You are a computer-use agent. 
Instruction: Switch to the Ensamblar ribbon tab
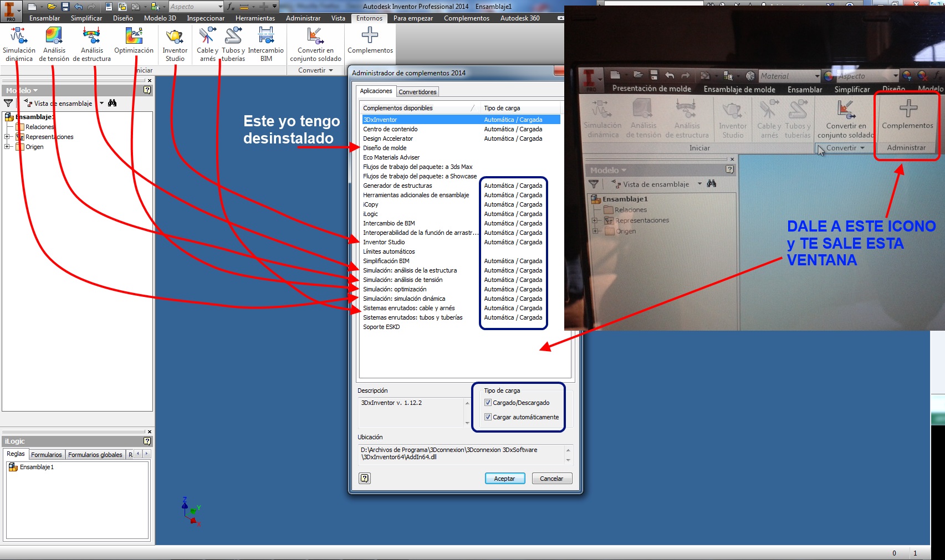pos(44,18)
